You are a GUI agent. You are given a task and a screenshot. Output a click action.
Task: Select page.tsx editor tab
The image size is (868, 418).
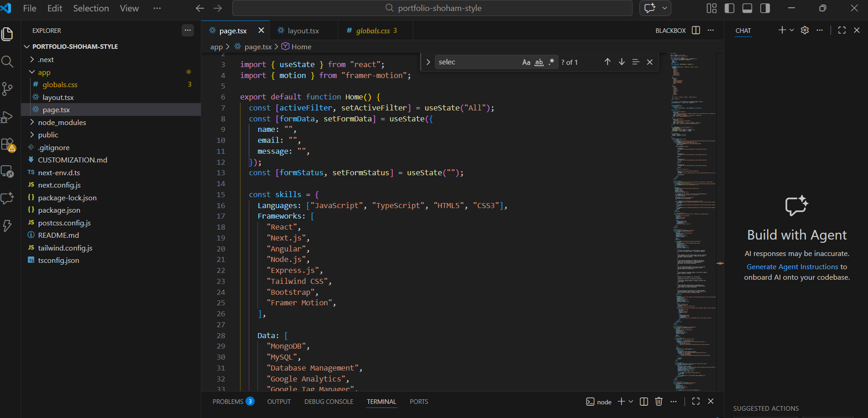[x=233, y=31]
